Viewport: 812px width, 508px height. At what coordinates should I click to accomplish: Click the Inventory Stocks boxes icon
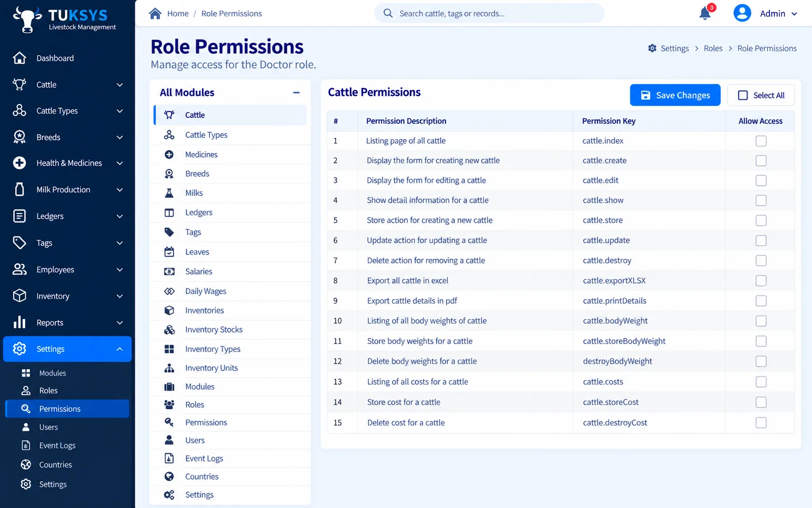pos(169,330)
